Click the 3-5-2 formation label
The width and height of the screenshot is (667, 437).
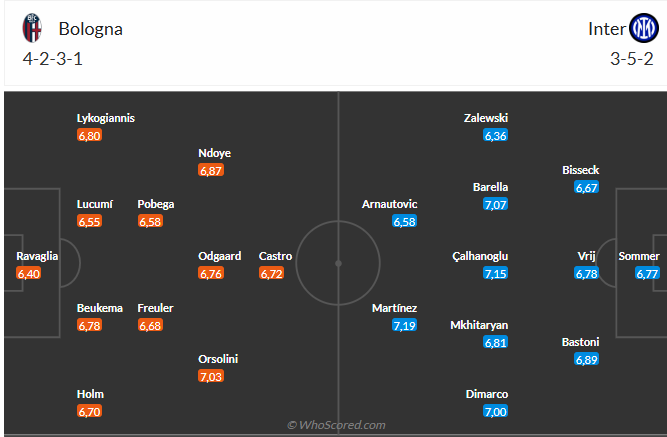click(631, 57)
